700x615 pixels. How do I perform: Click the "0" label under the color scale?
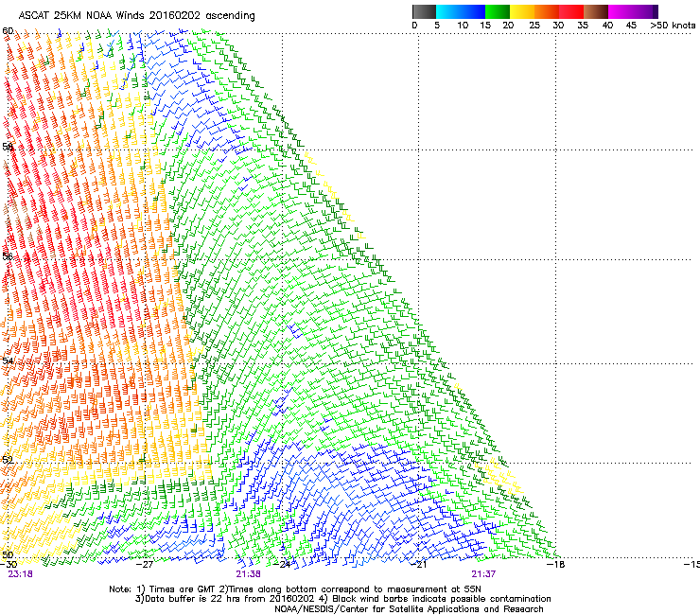click(x=414, y=26)
